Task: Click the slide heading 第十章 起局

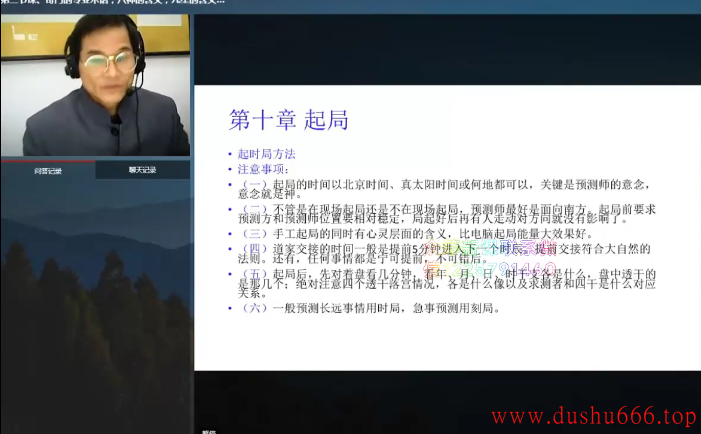Action: point(289,120)
